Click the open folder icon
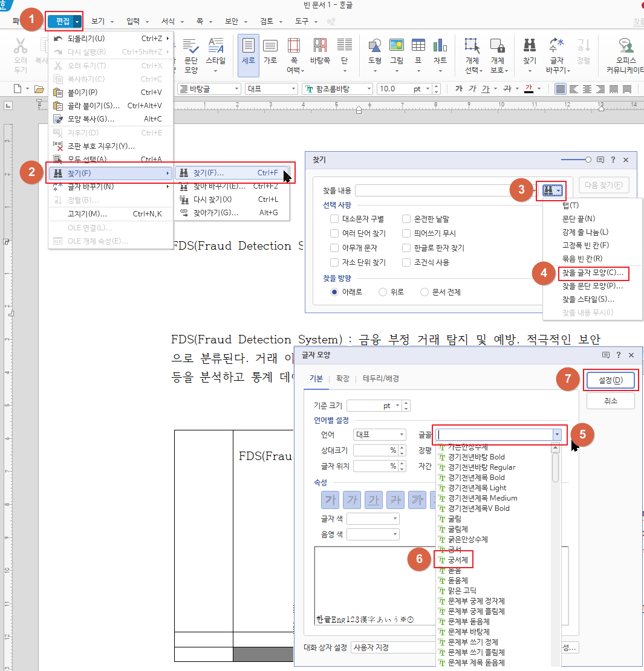644x671 pixels. [39, 89]
